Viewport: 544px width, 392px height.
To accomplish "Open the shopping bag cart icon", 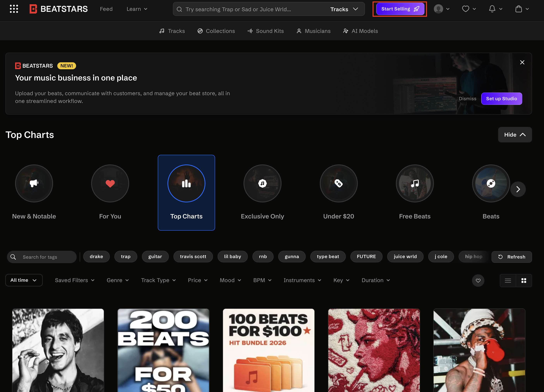I will tap(519, 9).
